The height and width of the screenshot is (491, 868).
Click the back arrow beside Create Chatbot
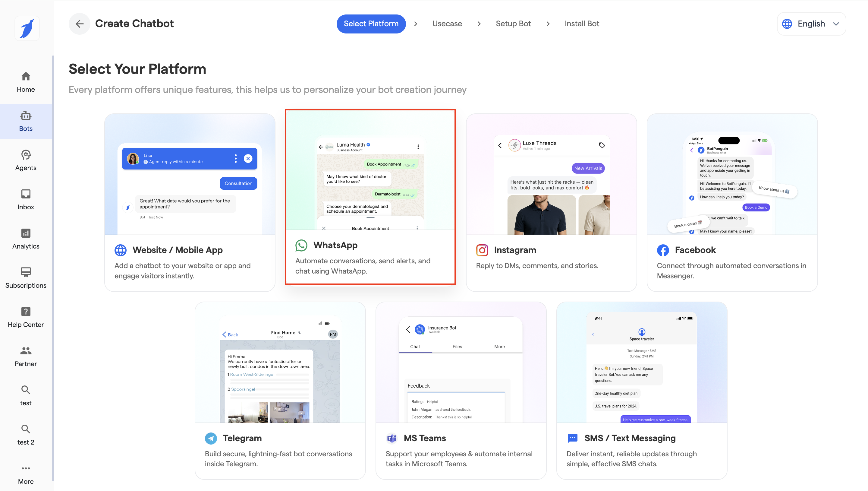pyautogui.click(x=79, y=24)
